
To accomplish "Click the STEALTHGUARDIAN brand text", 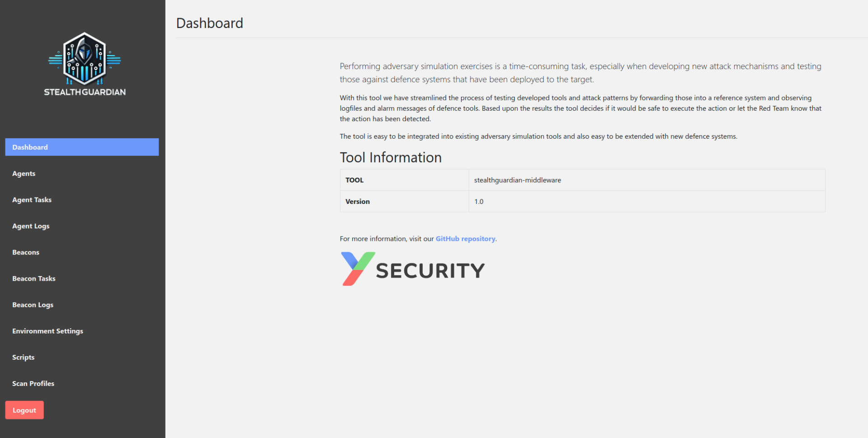I will pyautogui.click(x=85, y=92).
